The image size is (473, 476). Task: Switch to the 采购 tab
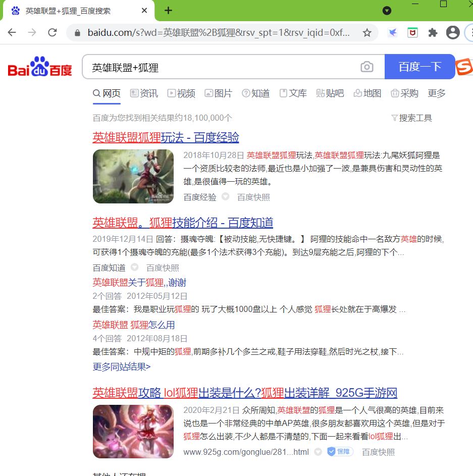[404, 93]
